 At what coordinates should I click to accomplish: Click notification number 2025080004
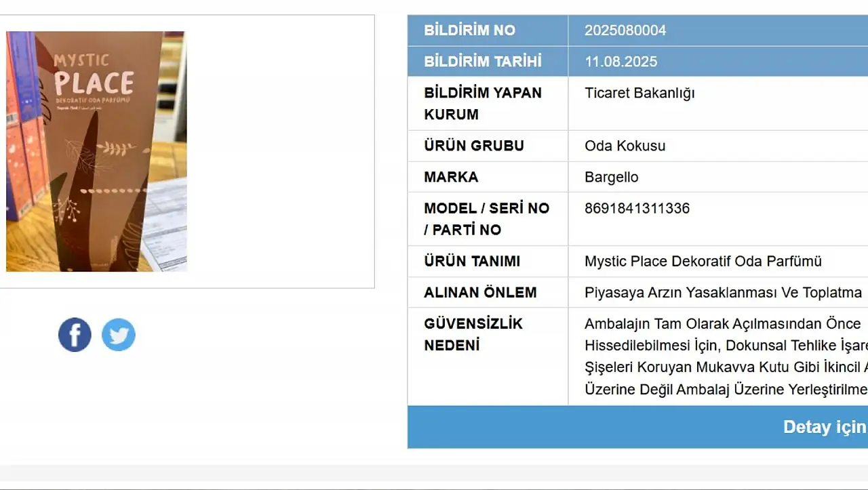[x=625, y=30]
